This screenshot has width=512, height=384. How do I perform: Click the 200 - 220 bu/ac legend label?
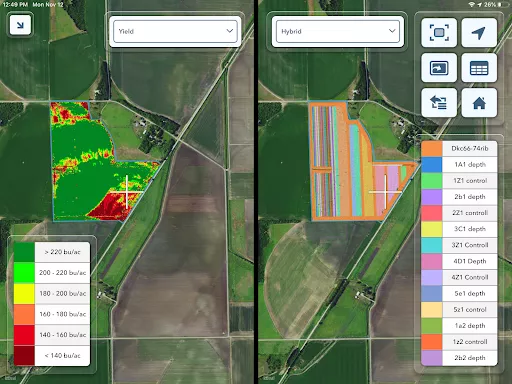62,273
